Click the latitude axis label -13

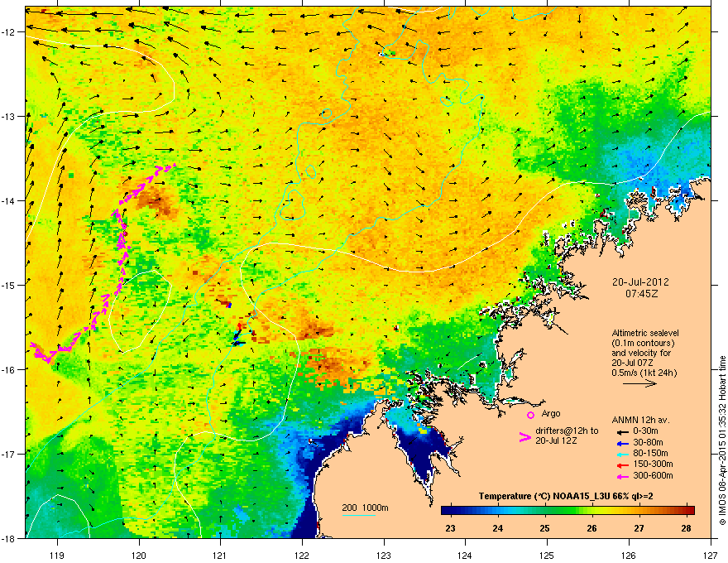(8, 116)
